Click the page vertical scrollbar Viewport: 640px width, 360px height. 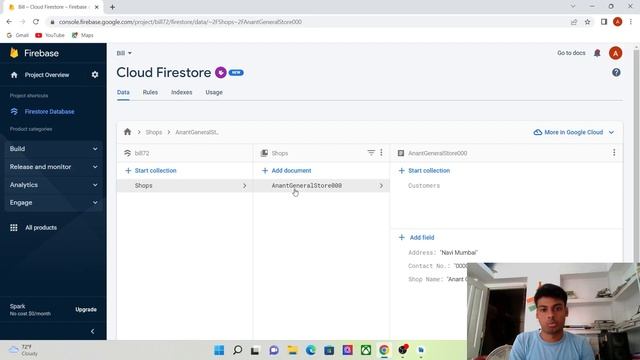tap(636, 155)
